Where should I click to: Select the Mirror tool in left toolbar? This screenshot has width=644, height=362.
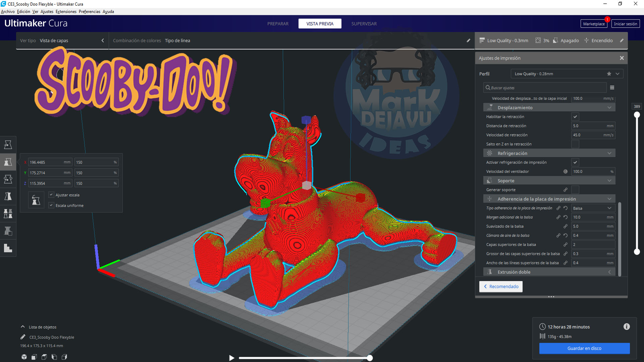click(8, 196)
